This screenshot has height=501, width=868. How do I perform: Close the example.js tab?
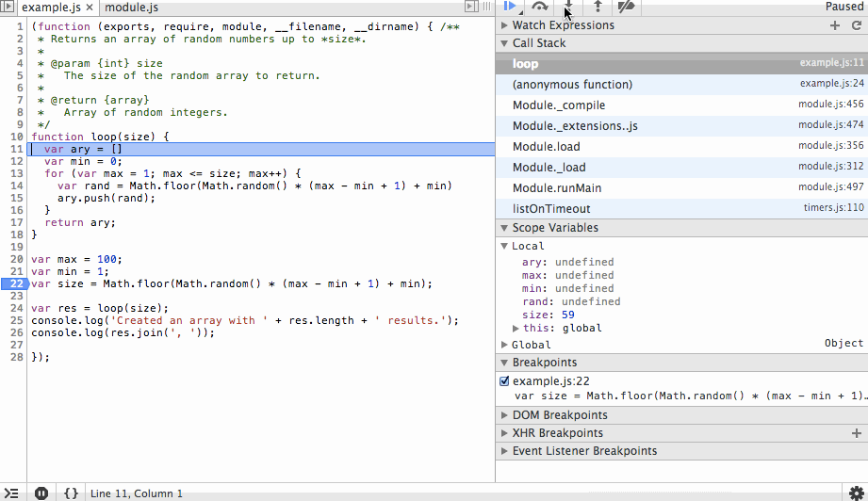point(90,8)
